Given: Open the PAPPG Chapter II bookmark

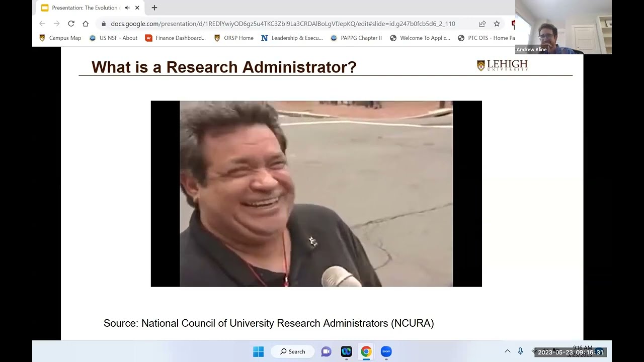Looking at the screenshot, I should click(356, 38).
